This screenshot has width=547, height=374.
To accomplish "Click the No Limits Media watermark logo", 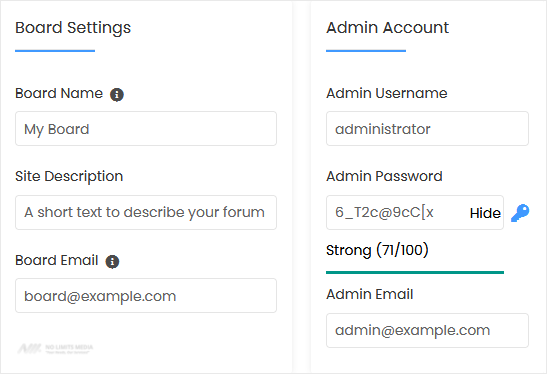I will (55, 348).
